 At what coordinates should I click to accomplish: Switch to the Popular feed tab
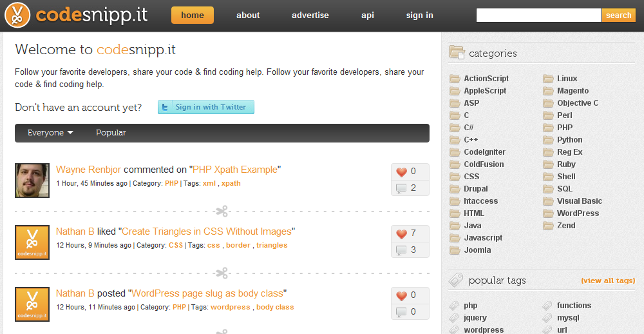111,133
